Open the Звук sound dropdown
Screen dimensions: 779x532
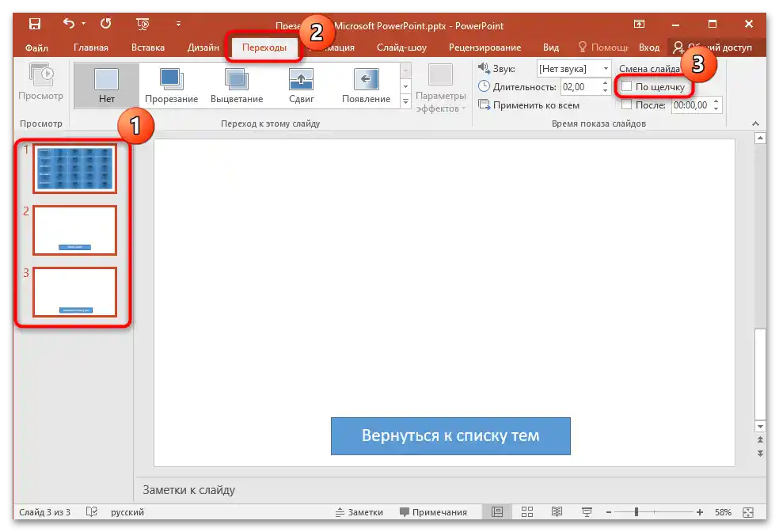574,69
